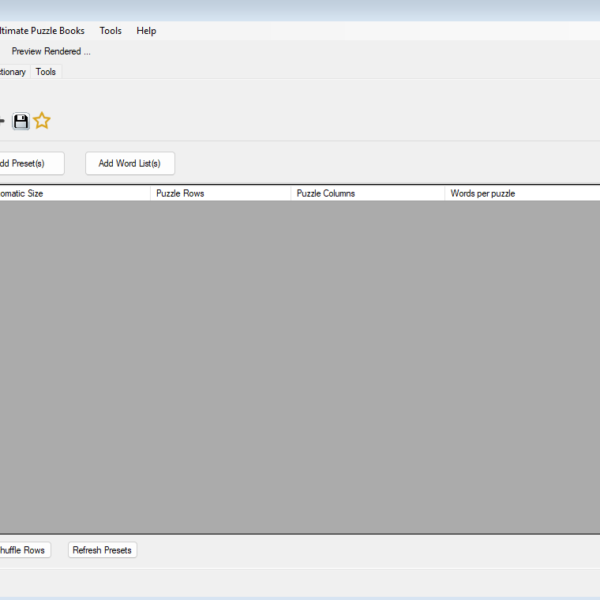Open the Help menu
This screenshot has height=600, width=600.
[x=146, y=31]
